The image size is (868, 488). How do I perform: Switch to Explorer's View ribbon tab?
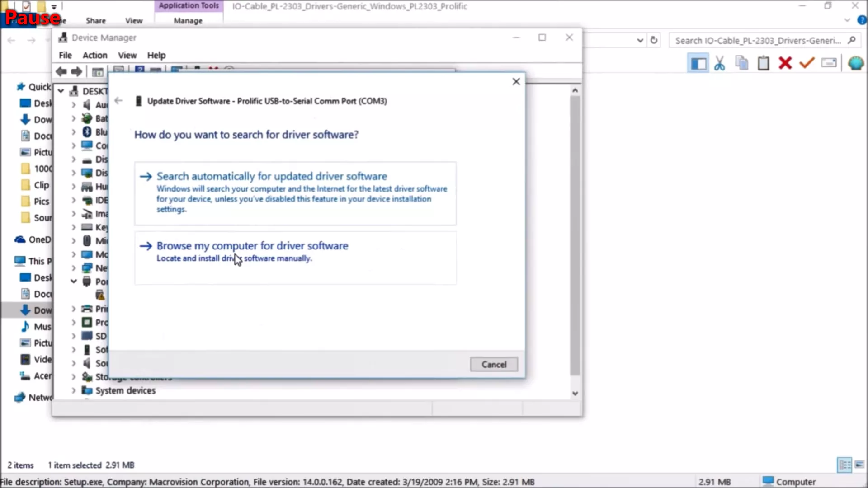134,21
